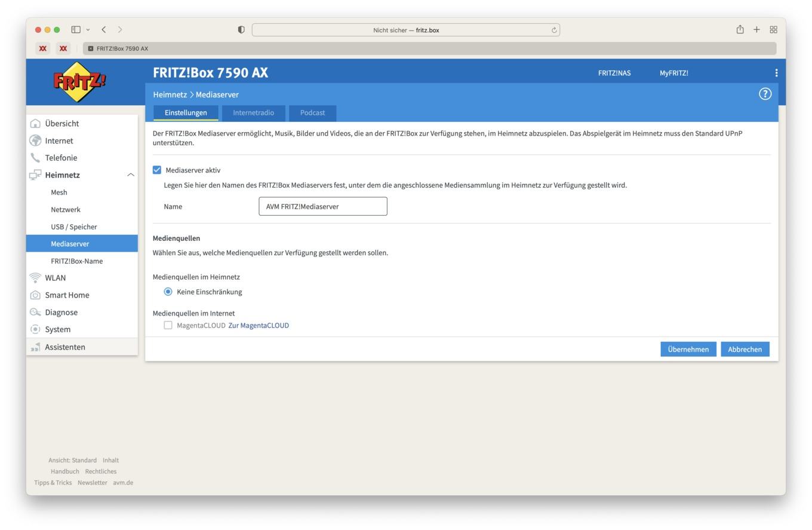The height and width of the screenshot is (530, 812).
Task: Click the second pinned XX tab
Action: pos(63,48)
